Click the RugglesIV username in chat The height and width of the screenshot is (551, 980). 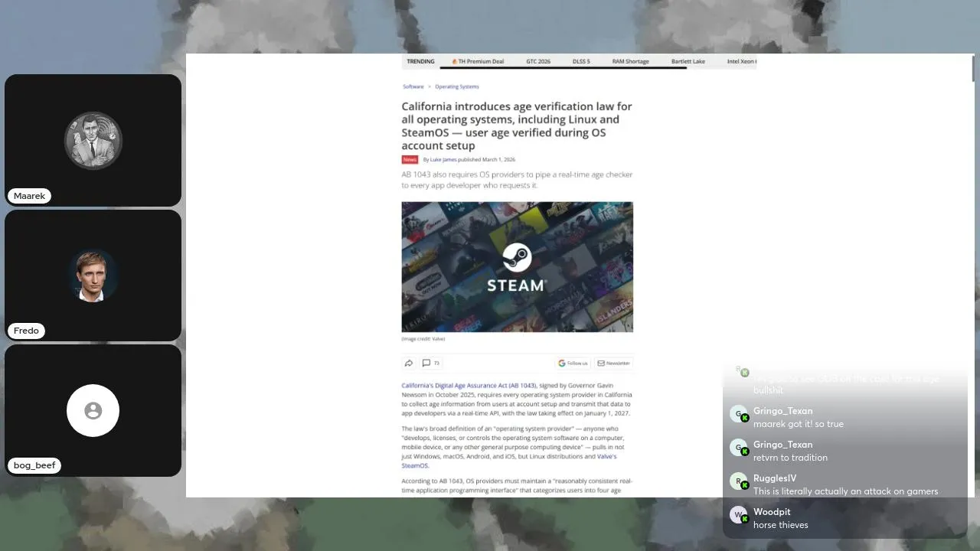(x=775, y=478)
